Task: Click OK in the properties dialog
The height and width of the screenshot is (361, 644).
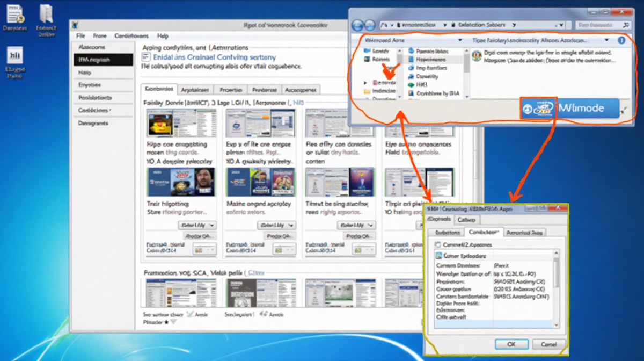Action: [x=511, y=344]
